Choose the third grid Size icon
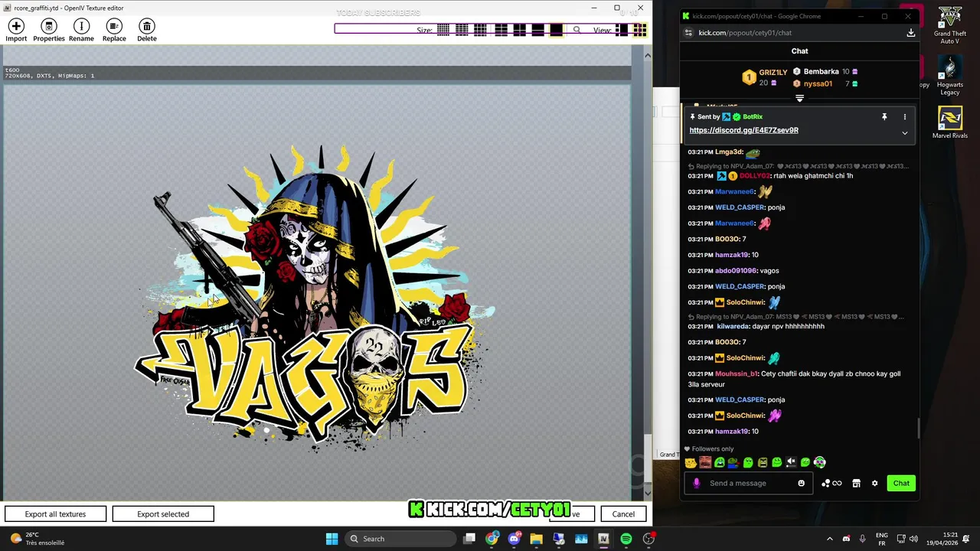The height and width of the screenshot is (551, 980). (x=480, y=30)
